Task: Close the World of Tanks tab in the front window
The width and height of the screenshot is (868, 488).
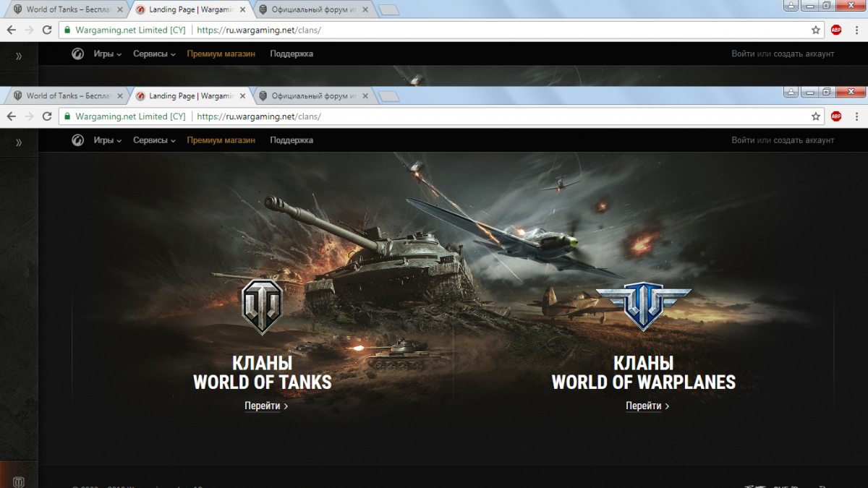Action: [x=120, y=95]
